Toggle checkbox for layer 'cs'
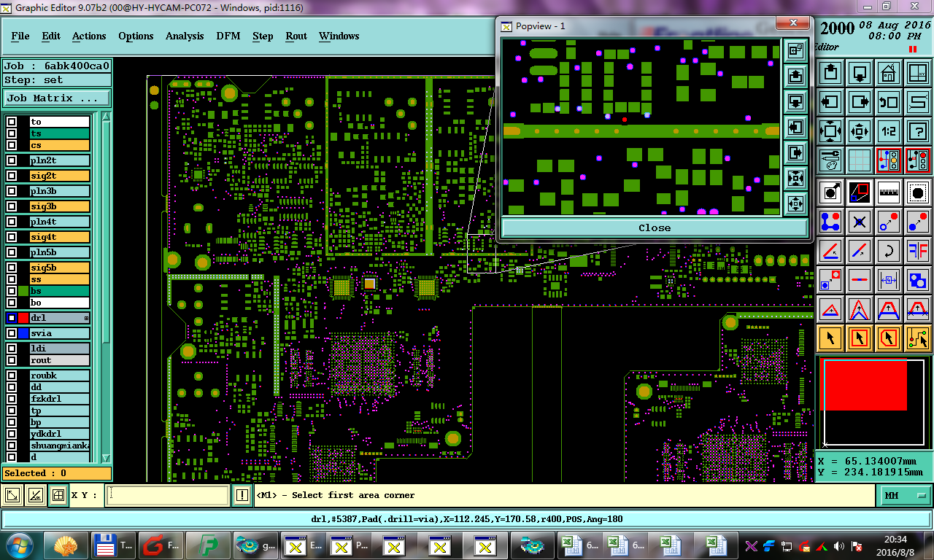Viewport: 934px width, 560px height. pos(12,146)
